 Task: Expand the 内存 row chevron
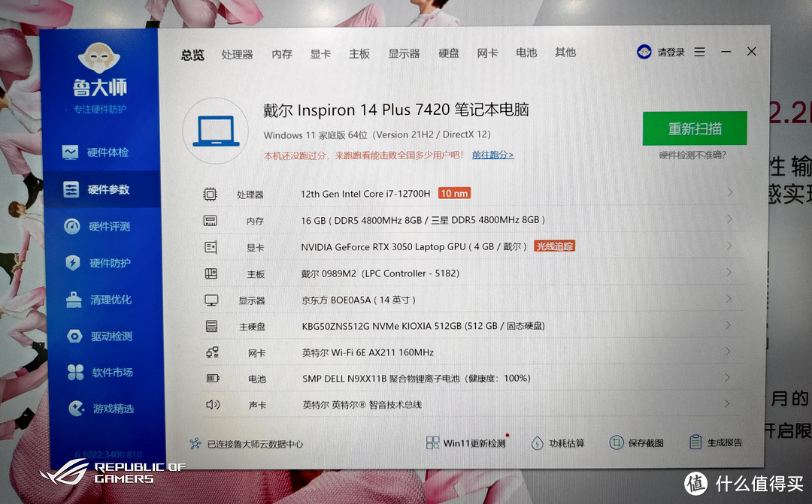(x=729, y=219)
